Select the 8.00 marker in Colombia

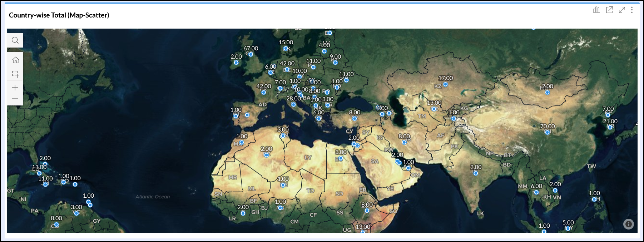click(56, 224)
